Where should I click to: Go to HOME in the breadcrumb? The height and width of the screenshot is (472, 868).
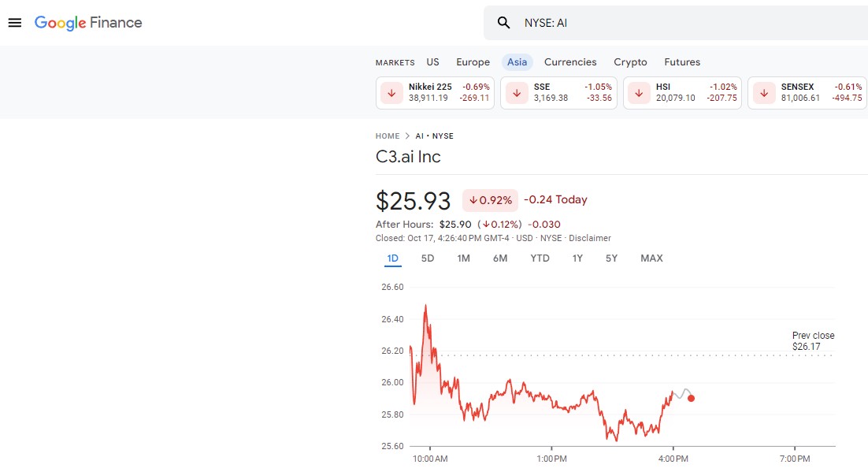pos(388,136)
